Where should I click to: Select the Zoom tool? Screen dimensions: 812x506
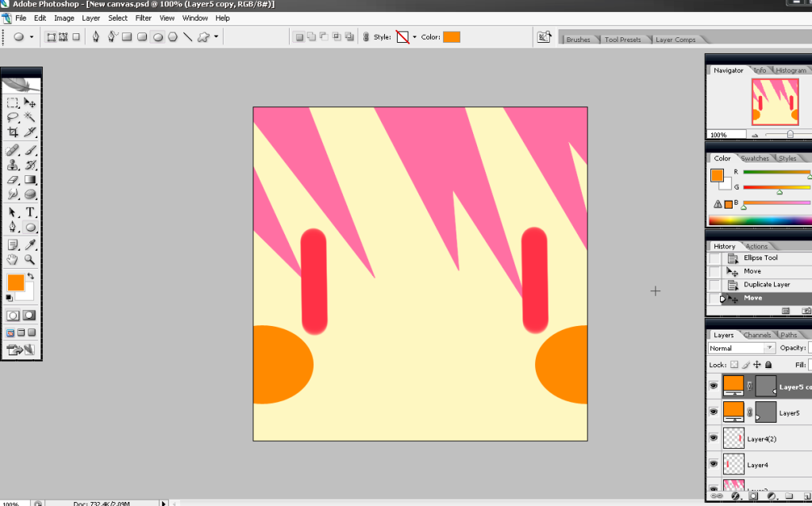(x=29, y=259)
